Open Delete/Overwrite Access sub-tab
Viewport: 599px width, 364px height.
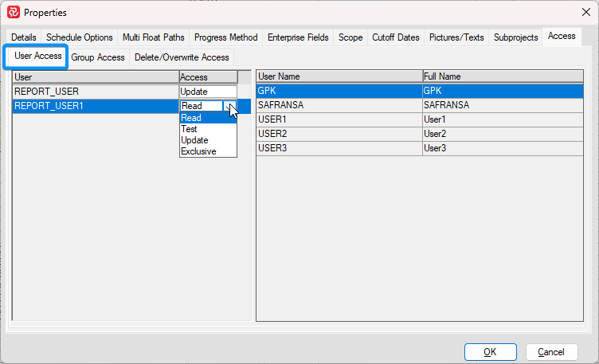point(182,57)
